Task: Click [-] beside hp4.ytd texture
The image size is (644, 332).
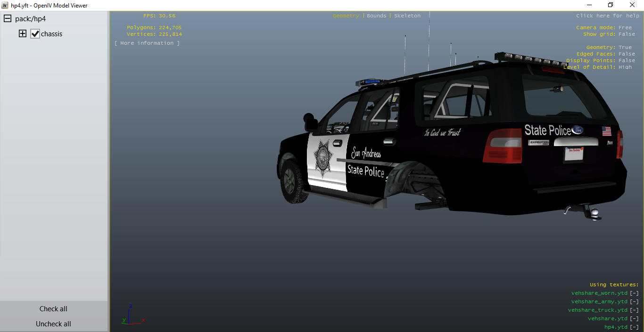Action: click(634, 327)
